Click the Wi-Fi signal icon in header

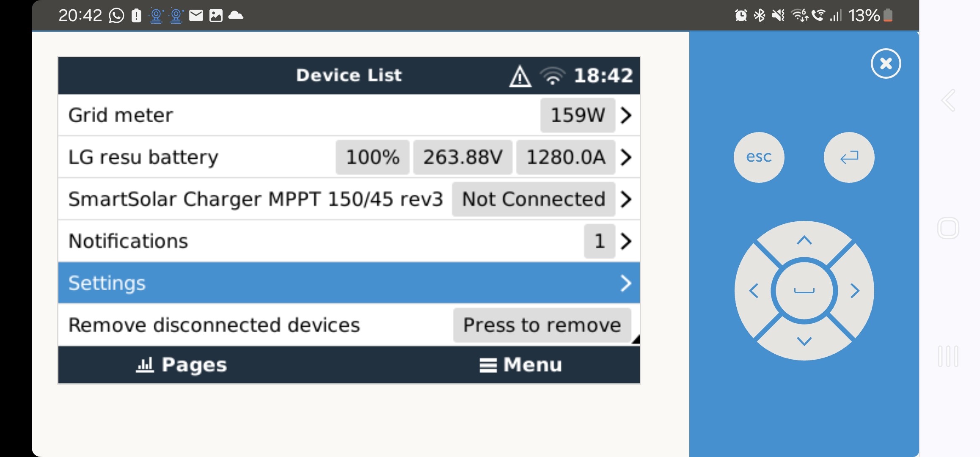coord(552,76)
